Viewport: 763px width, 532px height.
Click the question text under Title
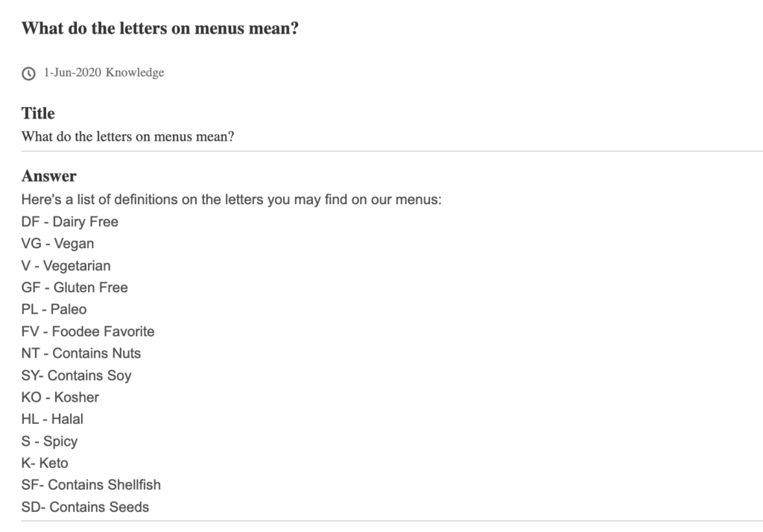127,136
